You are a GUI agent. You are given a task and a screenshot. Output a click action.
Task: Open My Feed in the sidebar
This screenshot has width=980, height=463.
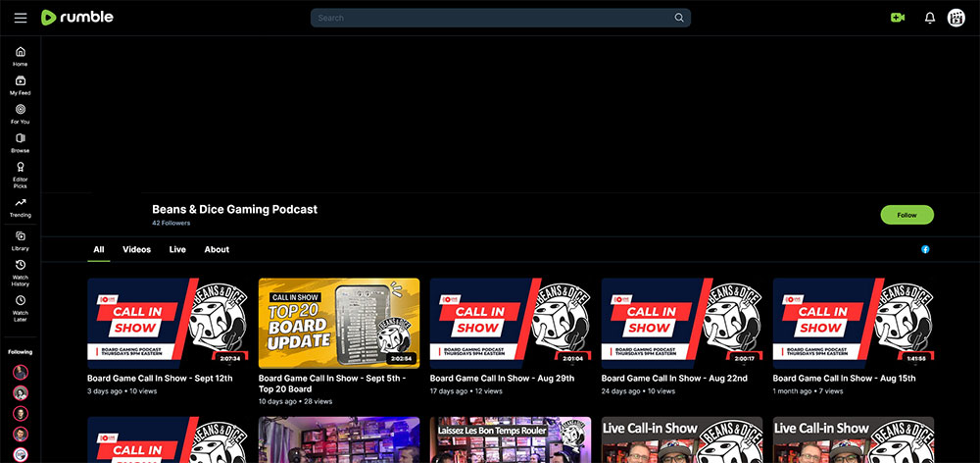tap(21, 85)
